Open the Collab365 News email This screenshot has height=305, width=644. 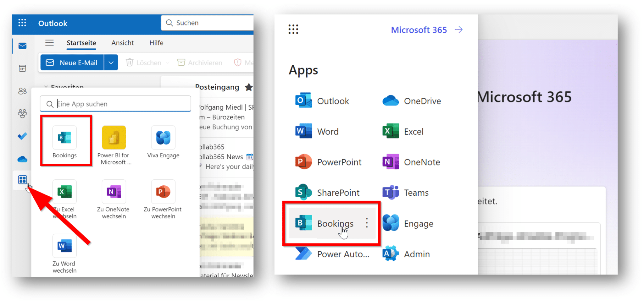pos(226,156)
